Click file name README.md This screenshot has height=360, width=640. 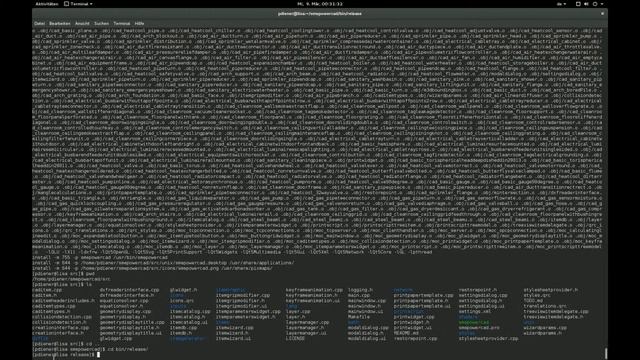406,333
